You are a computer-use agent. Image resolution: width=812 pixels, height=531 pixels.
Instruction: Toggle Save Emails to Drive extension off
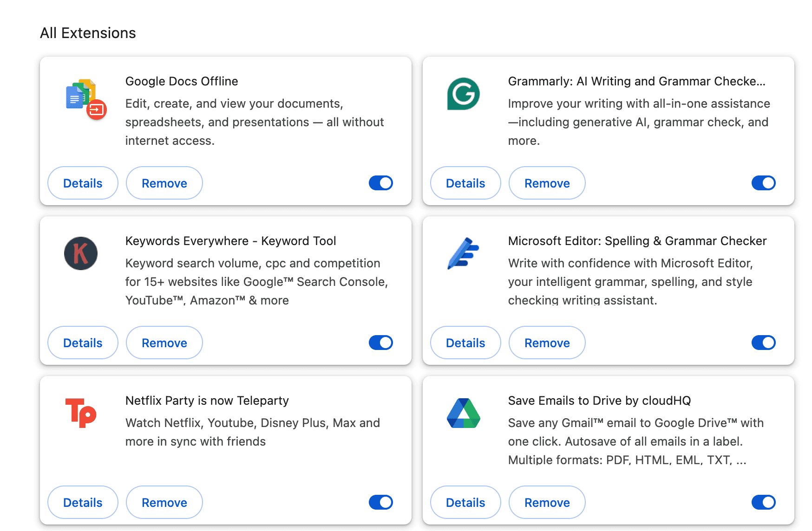[x=763, y=502]
